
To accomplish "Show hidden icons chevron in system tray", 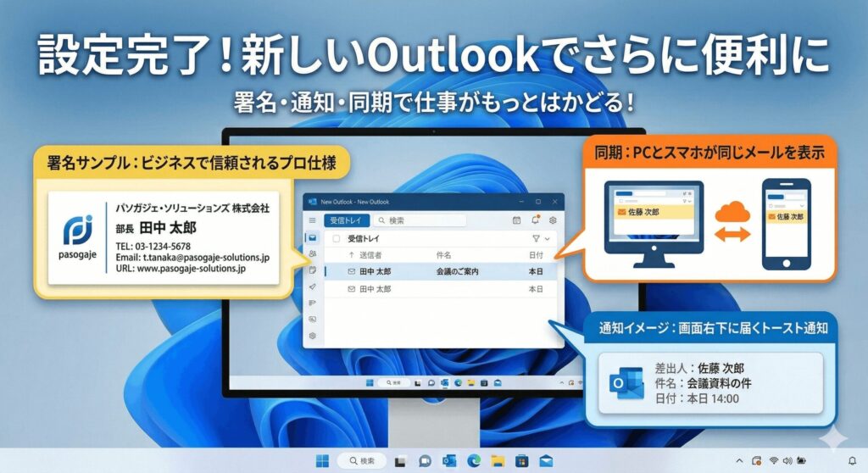I will (741, 460).
